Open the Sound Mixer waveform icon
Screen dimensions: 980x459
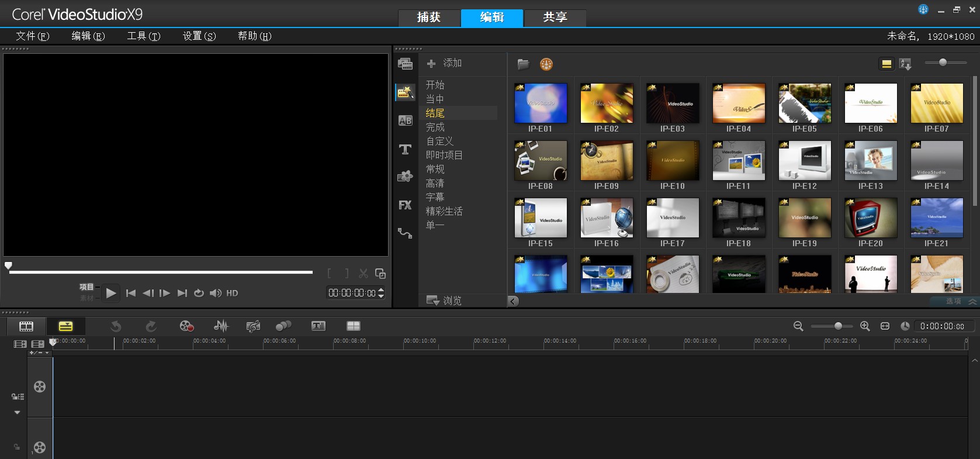pyautogui.click(x=221, y=326)
